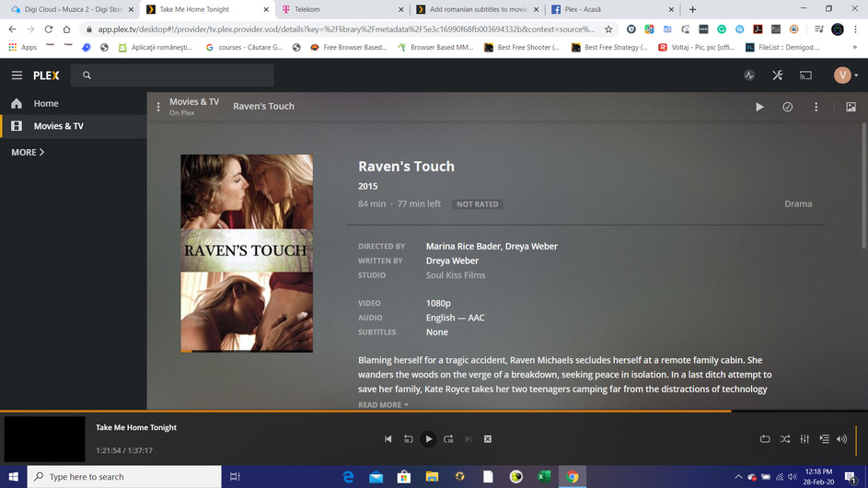Focus the Plex search field
This screenshot has height=488, width=868.
[172, 76]
